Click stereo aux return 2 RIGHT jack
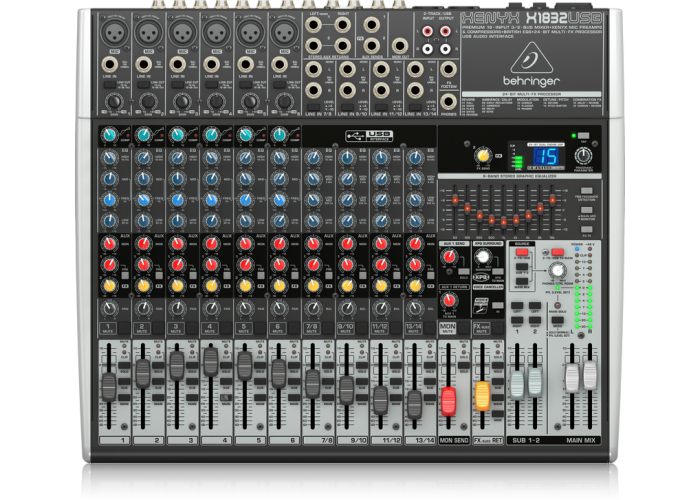Image resolution: width=700 pixels, height=500 pixels. pos(342,46)
